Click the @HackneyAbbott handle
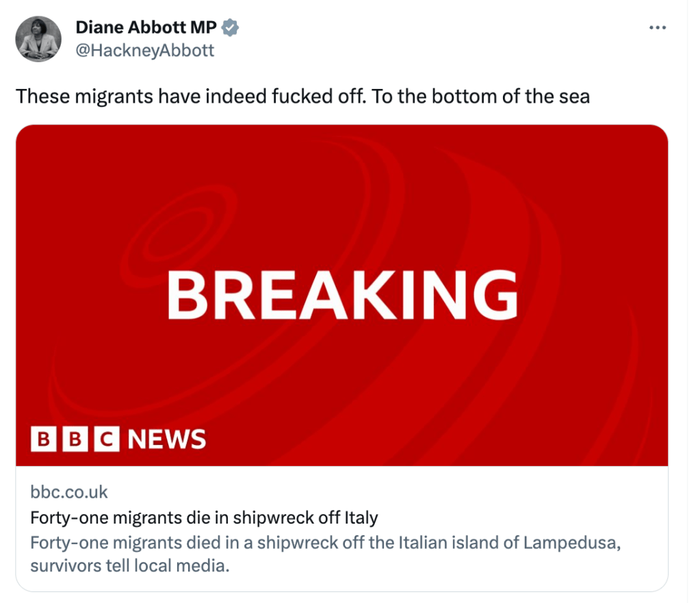Screen dimensions: 700x603 pyautogui.click(x=144, y=51)
